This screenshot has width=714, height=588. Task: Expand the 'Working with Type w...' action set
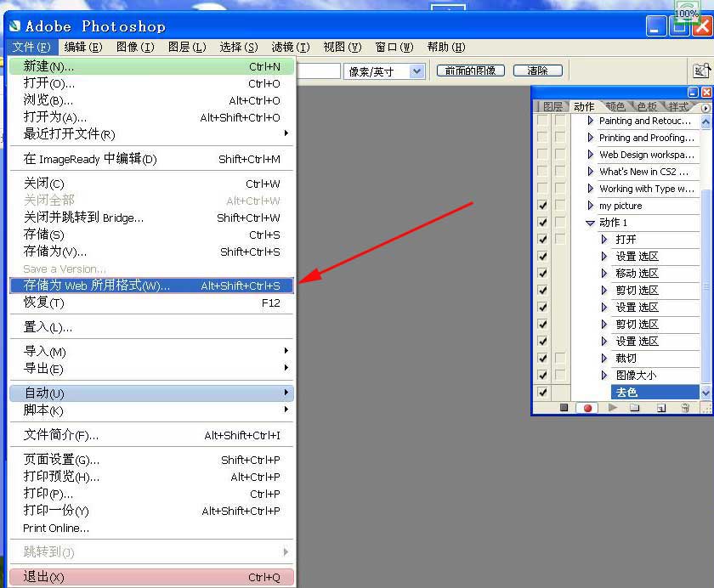(x=591, y=188)
